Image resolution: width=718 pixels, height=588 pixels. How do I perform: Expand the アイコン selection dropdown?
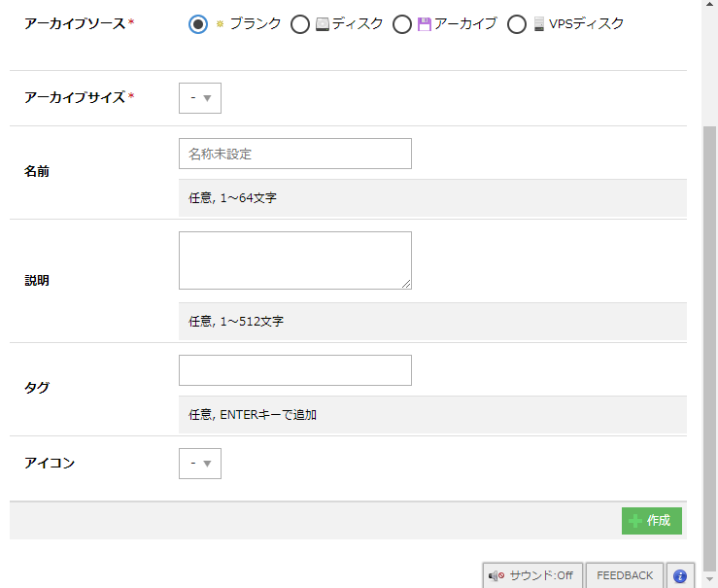200,464
